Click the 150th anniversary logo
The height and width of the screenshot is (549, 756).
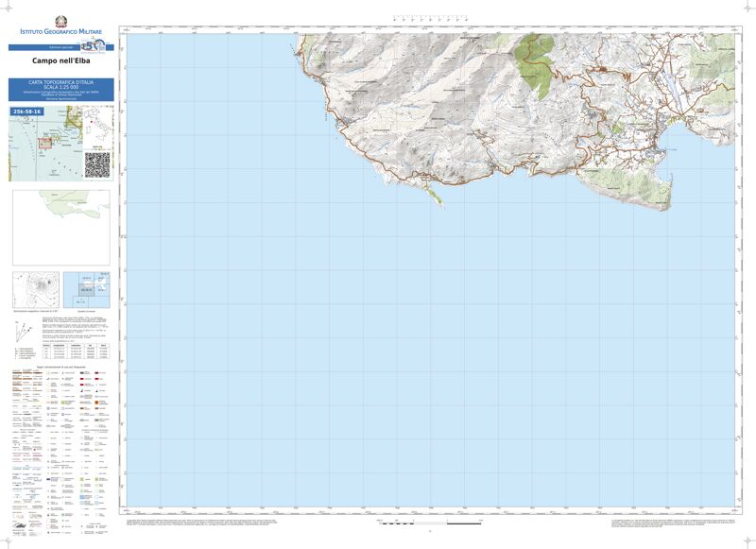91,45
